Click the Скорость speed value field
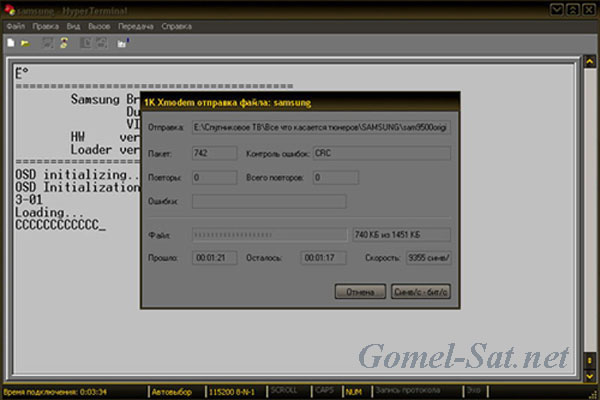This screenshot has height=400, width=600. coord(428,258)
